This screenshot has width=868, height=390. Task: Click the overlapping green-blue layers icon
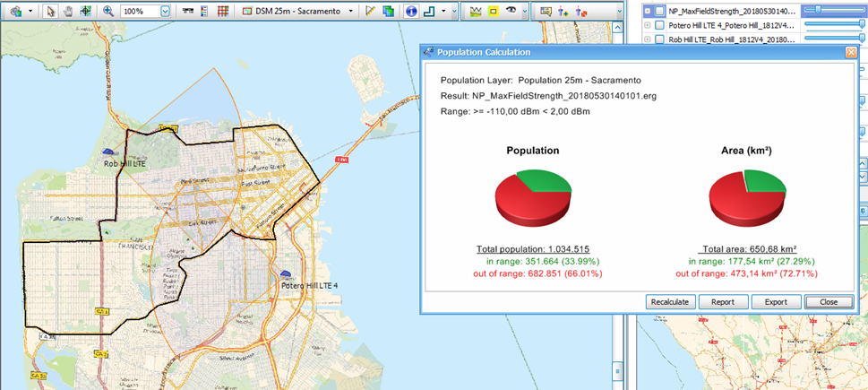click(388, 11)
